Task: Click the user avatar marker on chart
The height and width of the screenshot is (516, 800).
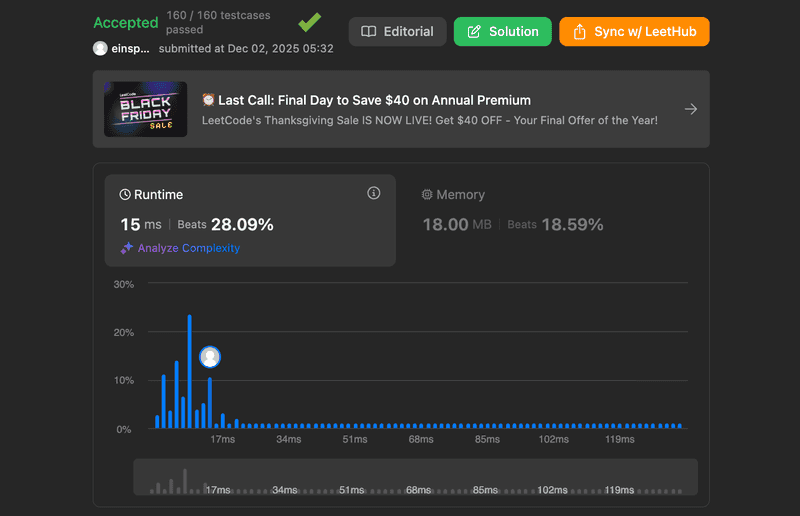Action: (210, 357)
